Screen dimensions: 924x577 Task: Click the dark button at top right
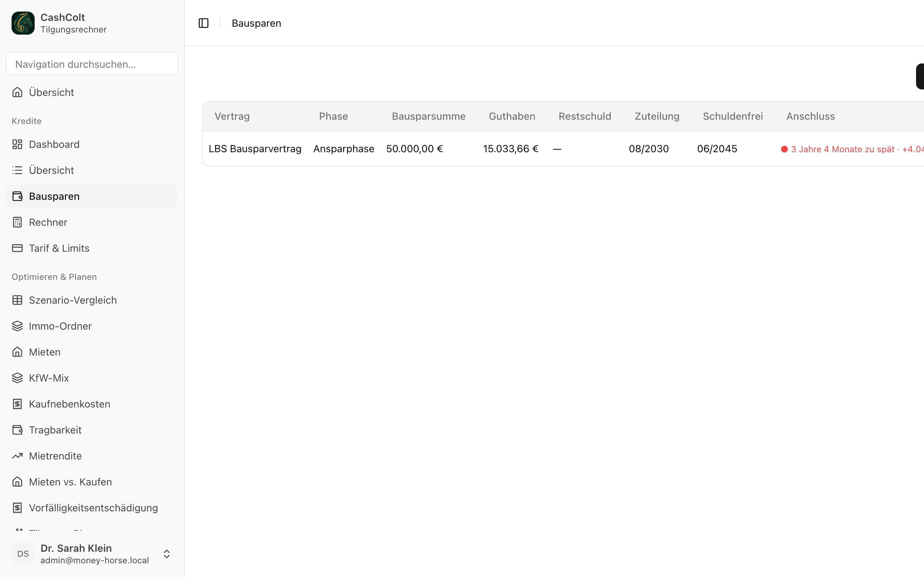[920, 76]
